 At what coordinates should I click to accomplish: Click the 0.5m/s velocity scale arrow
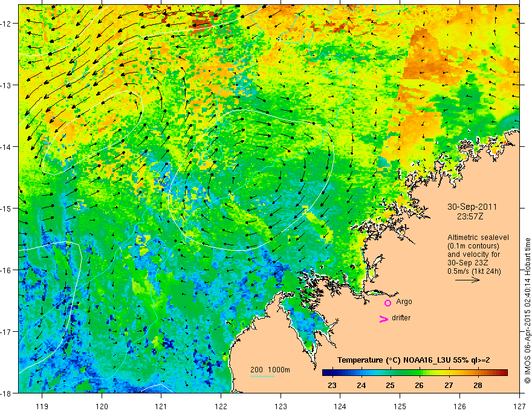(x=467, y=280)
